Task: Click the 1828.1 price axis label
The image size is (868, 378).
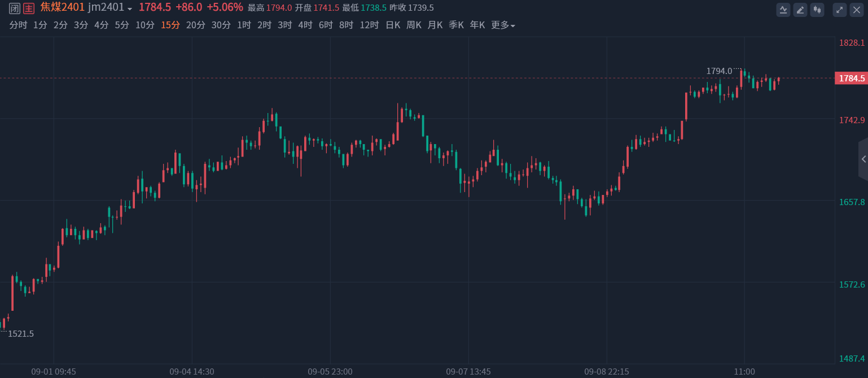Action: (852, 43)
